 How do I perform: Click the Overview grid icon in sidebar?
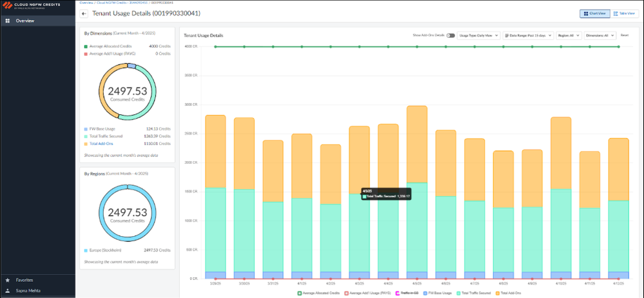[x=7, y=21]
